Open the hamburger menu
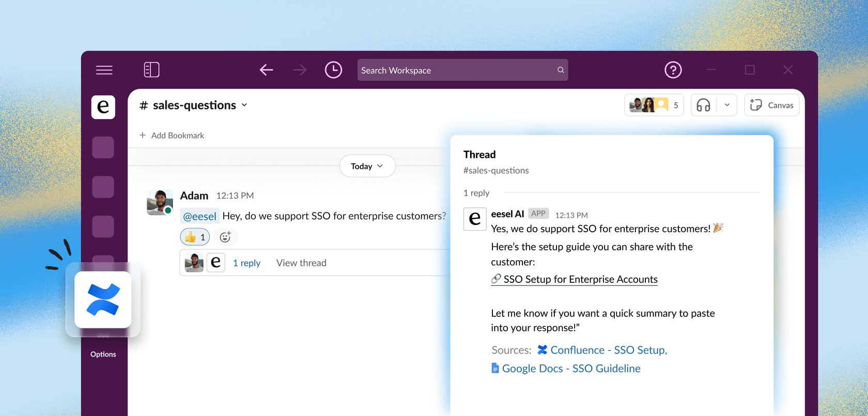The height and width of the screenshot is (416, 868). (104, 70)
